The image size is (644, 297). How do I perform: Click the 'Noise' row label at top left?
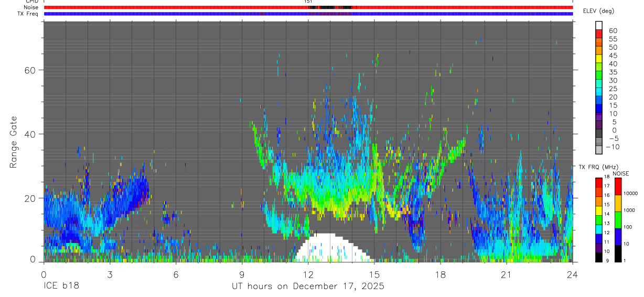pos(31,7)
